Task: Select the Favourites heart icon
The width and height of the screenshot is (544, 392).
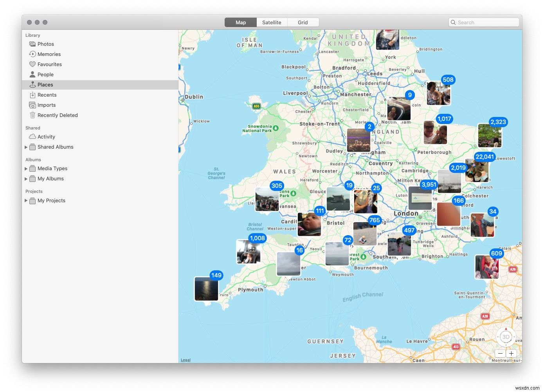Action: tap(32, 64)
